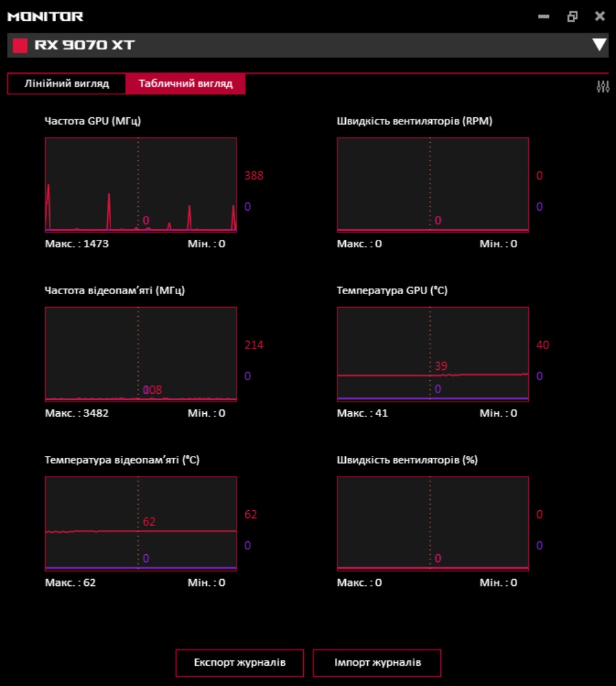Open the monitor settings sliders icon

(603, 87)
